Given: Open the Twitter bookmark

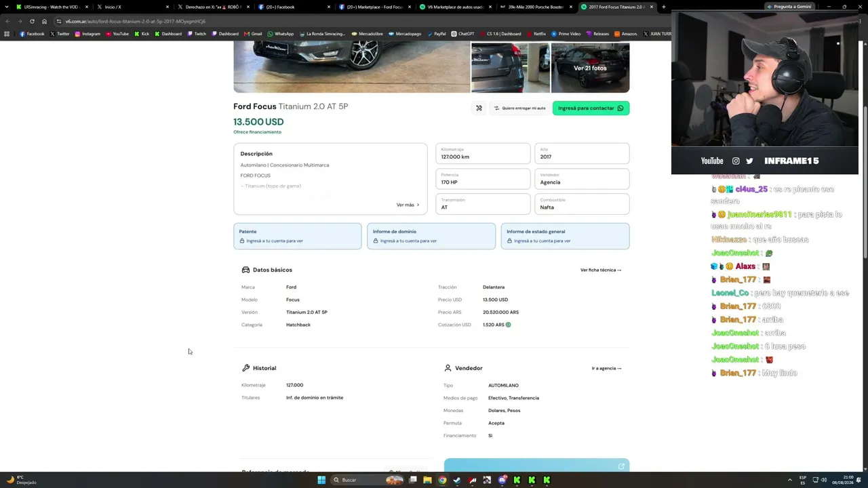Looking at the screenshot, I should coord(60,34).
